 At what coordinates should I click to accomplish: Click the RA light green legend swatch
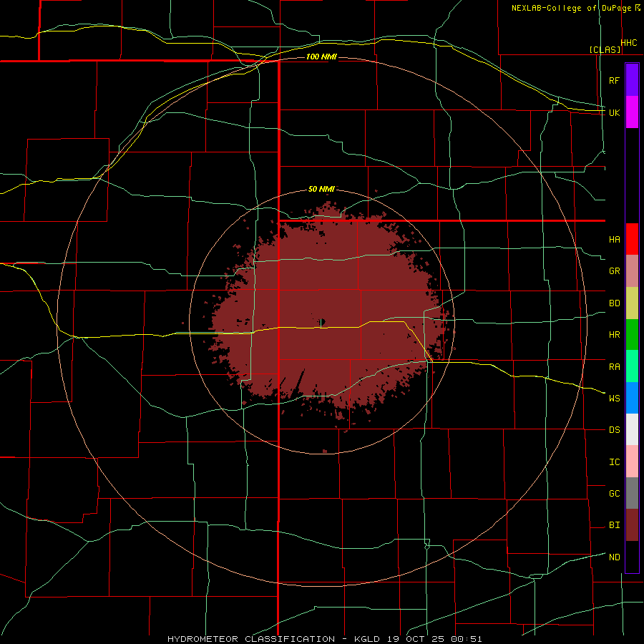[x=632, y=366]
